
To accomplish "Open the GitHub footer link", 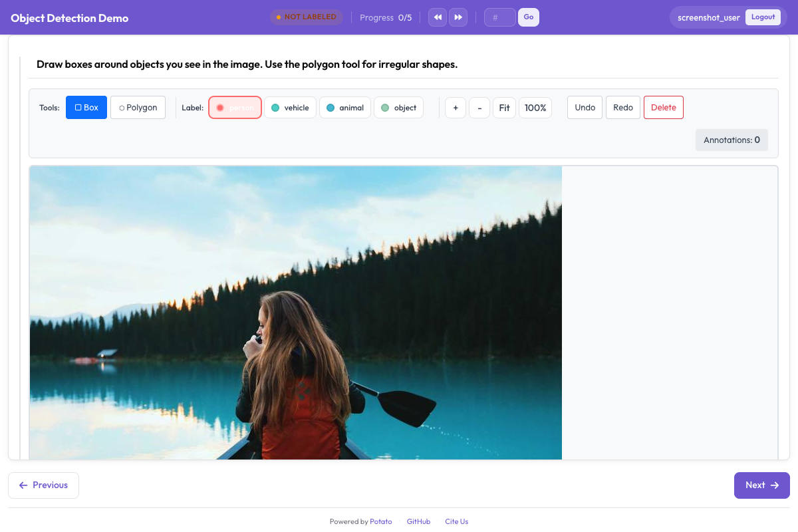I will (x=418, y=521).
